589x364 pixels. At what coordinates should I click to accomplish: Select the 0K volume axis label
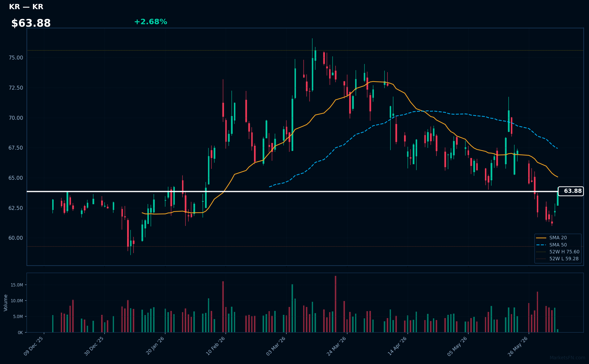(x=20, y=333)
